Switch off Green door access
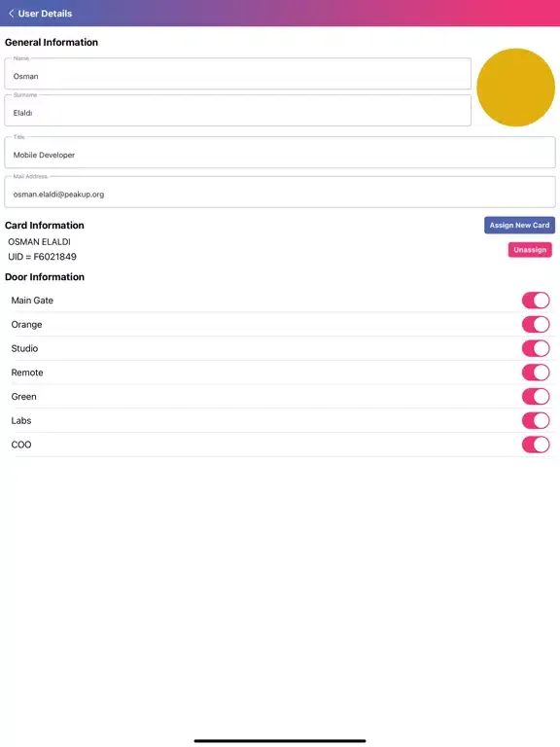Screen dimensions: 560x747 [x=536, y=397]
